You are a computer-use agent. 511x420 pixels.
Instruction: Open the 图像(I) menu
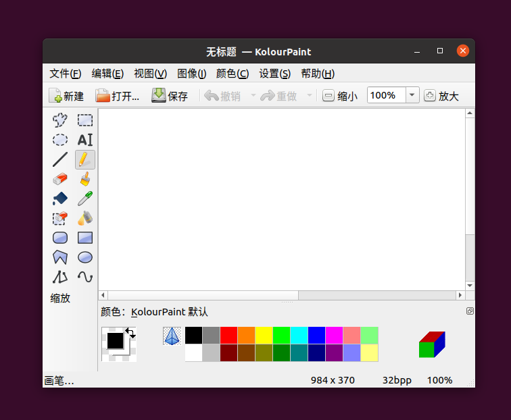tap(191, 73)
